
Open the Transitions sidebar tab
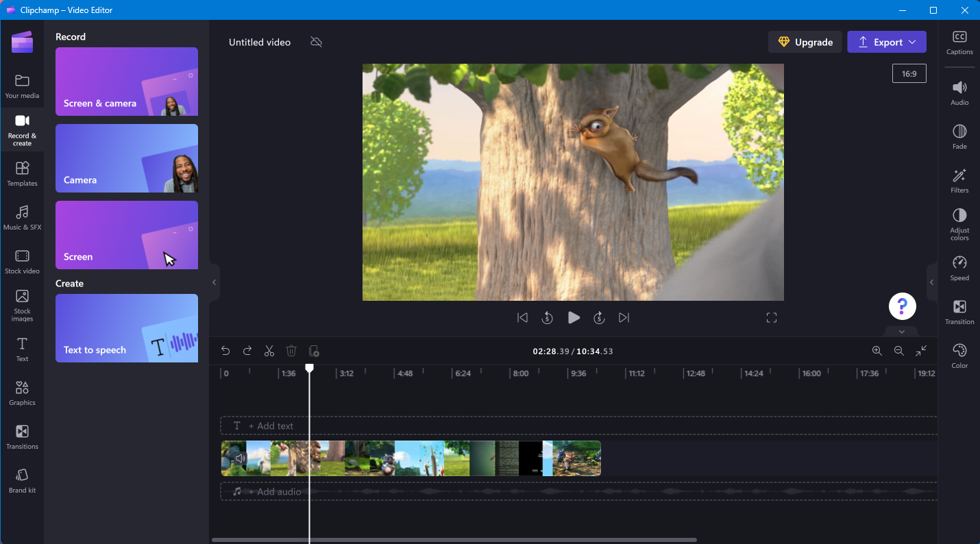tap(22, 436)
